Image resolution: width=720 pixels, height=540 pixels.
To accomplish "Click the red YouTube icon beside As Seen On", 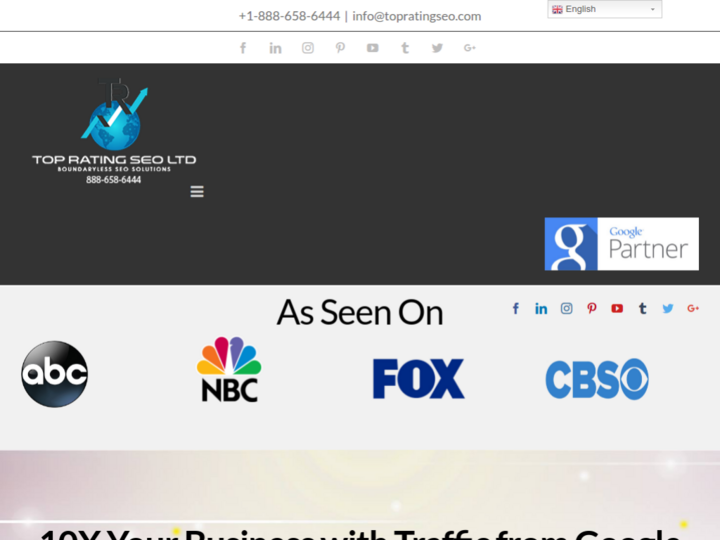I will point(617,309).
